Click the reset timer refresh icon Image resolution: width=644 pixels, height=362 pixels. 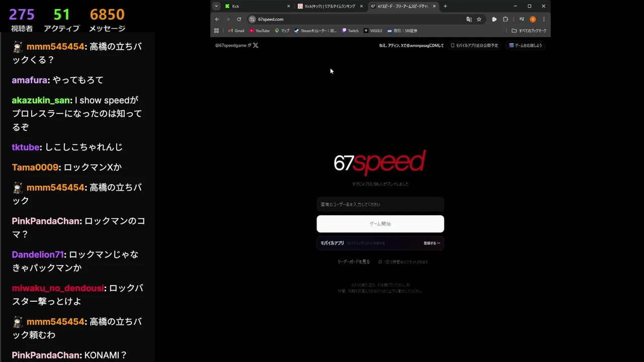[380, 262]
